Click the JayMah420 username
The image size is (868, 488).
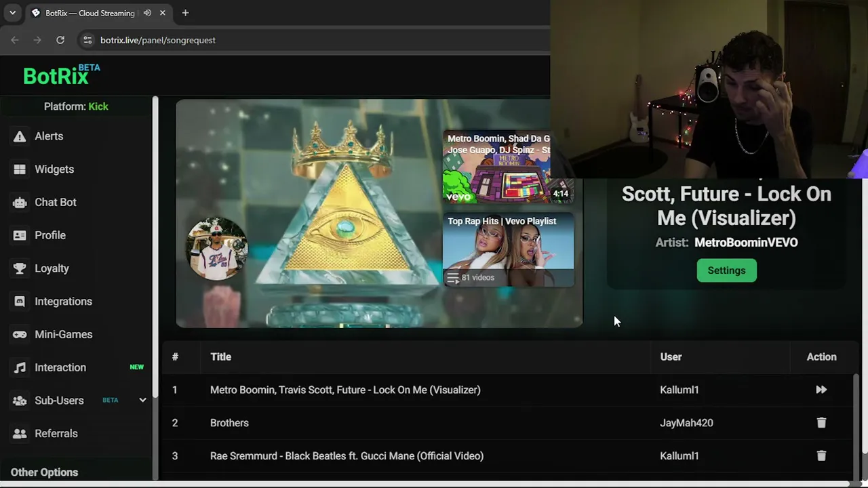pyautogui.click(x=686, y=423)
